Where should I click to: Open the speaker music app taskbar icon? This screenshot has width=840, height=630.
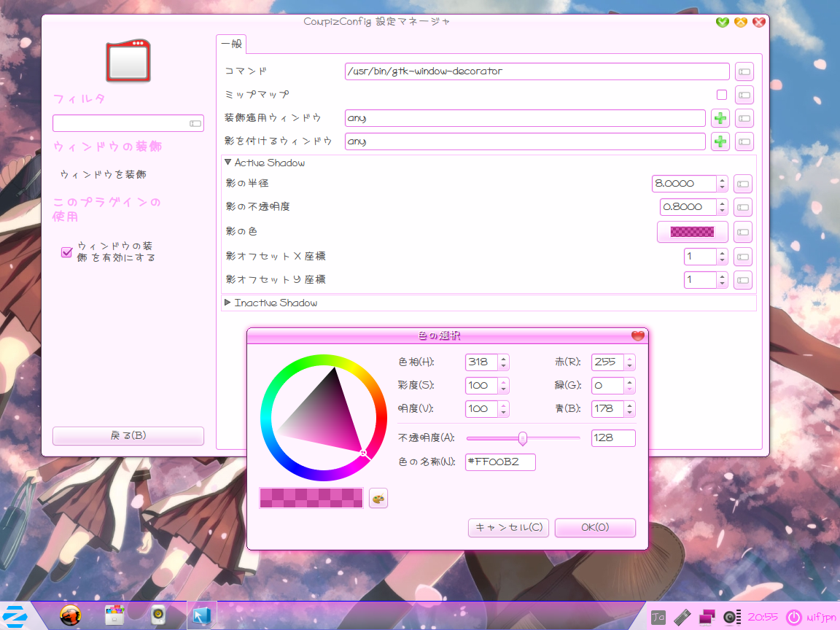tap(158, 615)
